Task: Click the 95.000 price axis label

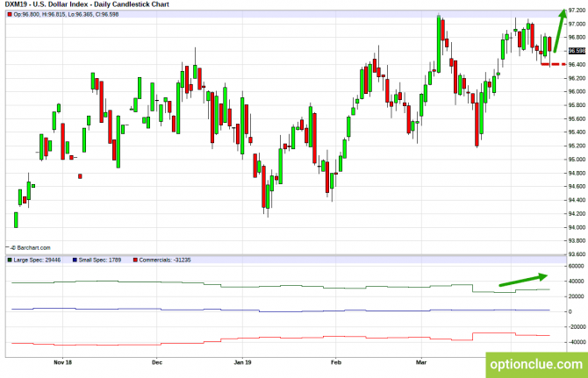Action: point(577,160)
